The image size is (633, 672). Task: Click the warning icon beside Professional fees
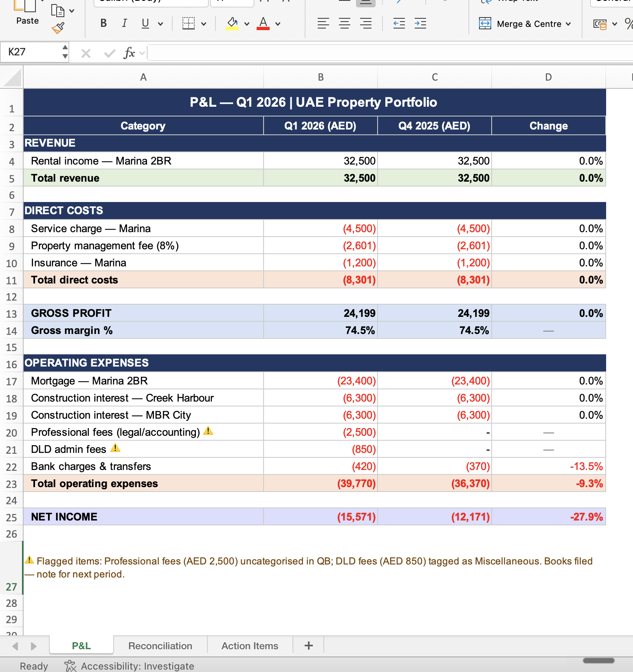(x=208, y=431)
